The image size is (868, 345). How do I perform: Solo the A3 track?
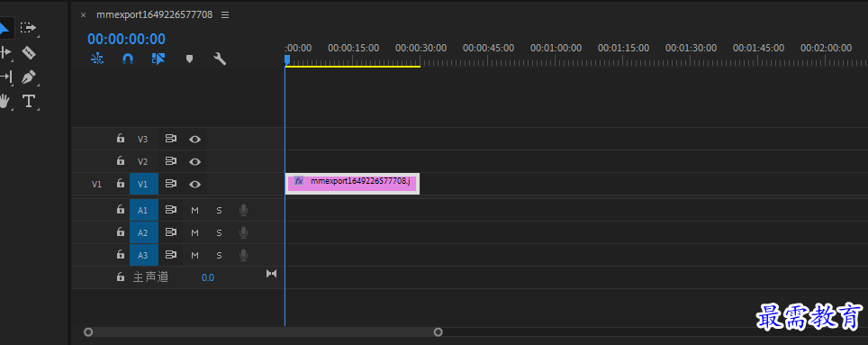[x=219, y=255]
